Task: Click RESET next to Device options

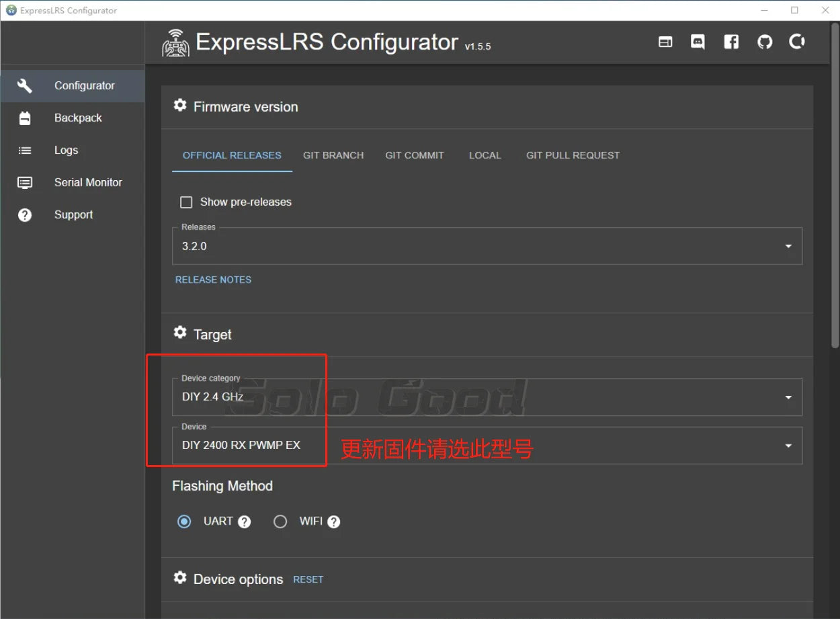Action: 308,579
